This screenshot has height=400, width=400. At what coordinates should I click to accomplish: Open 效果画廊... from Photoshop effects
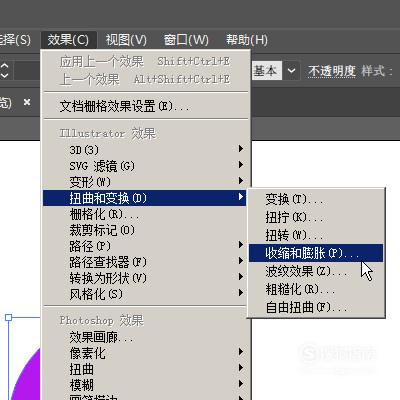click(x=146, y=337)
